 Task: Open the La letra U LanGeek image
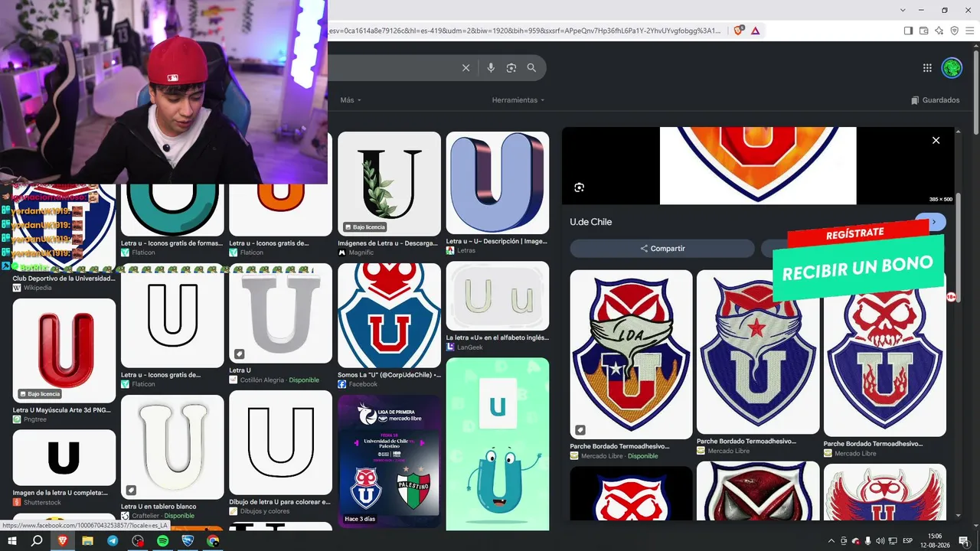(498, 296)
